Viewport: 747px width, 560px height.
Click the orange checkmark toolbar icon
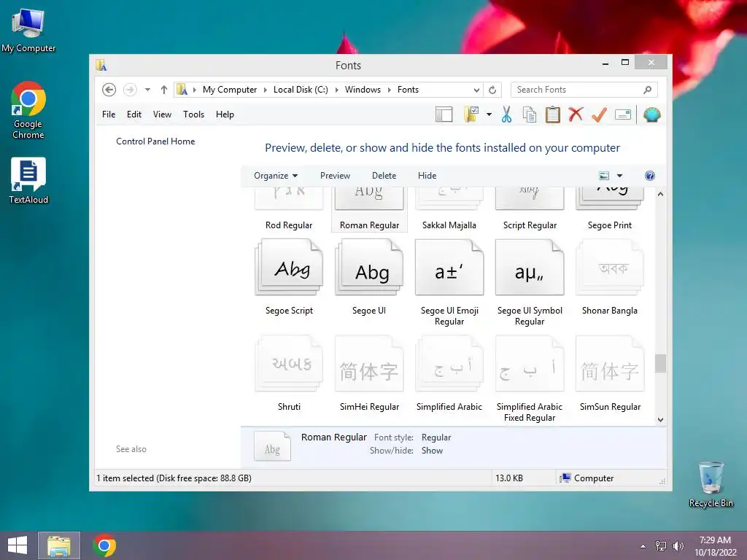(599, 114)
